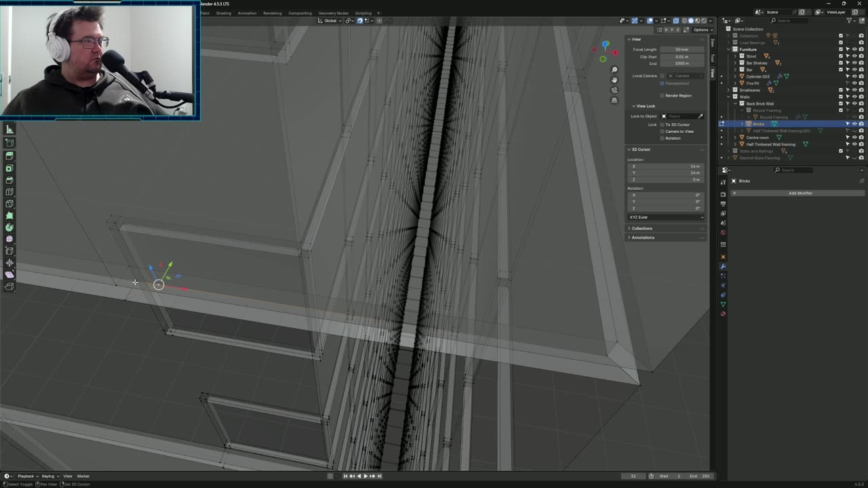Image resolution: width=868 pixels, height=488 pixels.
Task: Click the Clip Start 0.01 m field
Action: point(682,56)
